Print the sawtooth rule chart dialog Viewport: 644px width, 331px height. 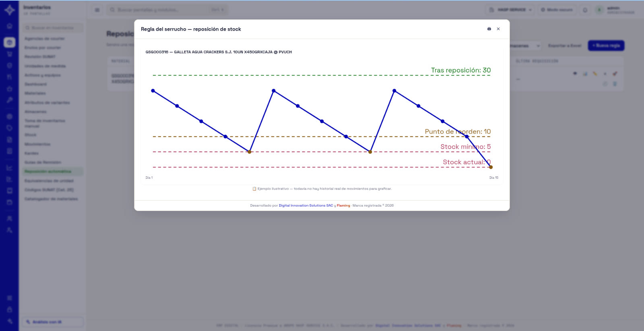point(489,29)
